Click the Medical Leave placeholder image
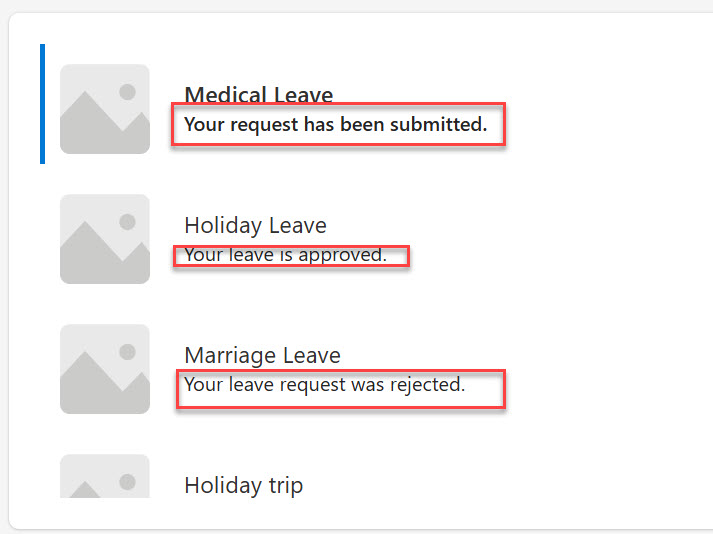Screen dimensions: 713x534 tap(104, 109)
